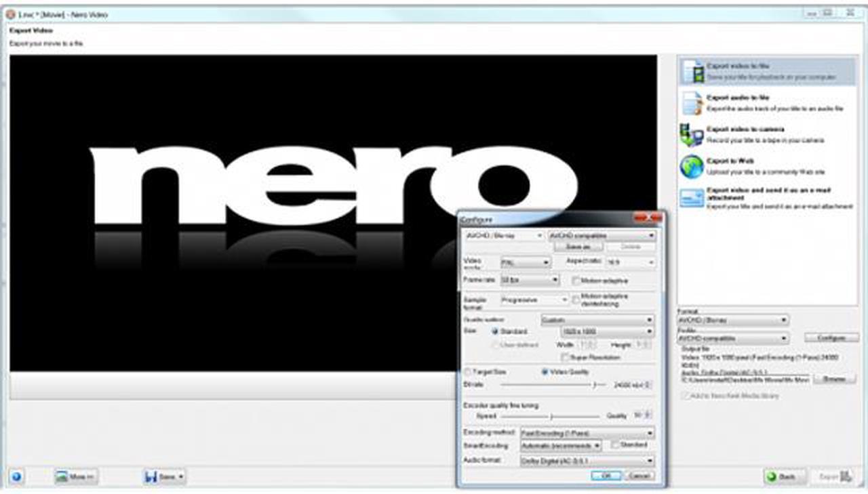Image resolution: width=868 pixels, height=494 pixels.
Task: Check Standard beside SmartEncoding
Action: [615, 445]
